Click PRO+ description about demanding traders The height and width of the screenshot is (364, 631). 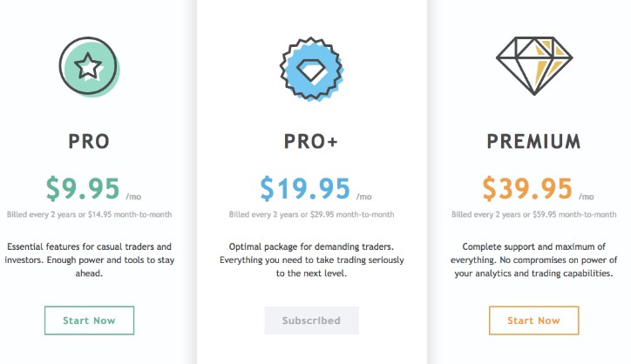click(x=311, y=260)
